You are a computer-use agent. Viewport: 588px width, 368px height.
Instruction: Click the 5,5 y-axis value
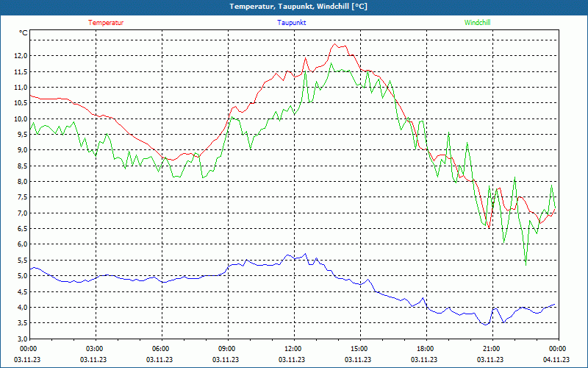click(x=22, y=261)
